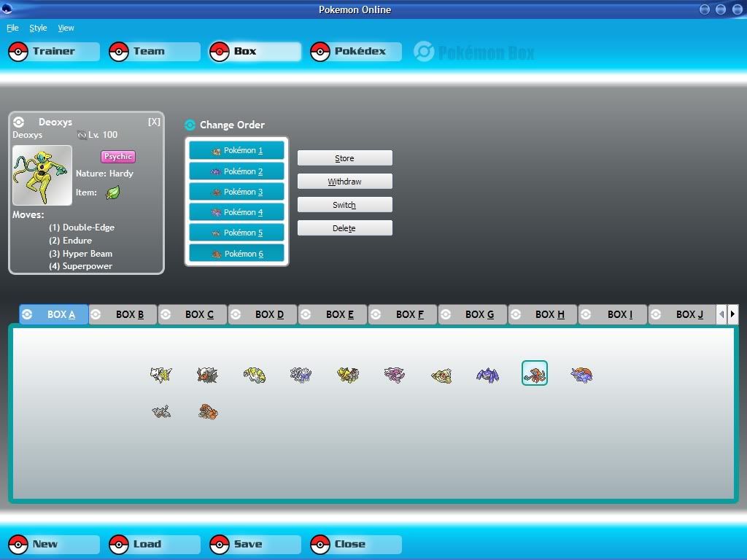Close the Deoxys info panel with [X]

[x=154, y=122]
